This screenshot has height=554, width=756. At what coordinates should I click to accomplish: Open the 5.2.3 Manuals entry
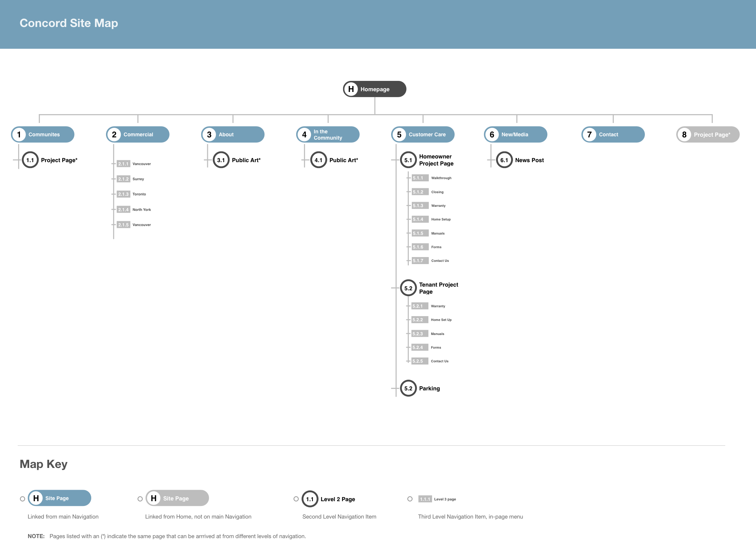428,334
